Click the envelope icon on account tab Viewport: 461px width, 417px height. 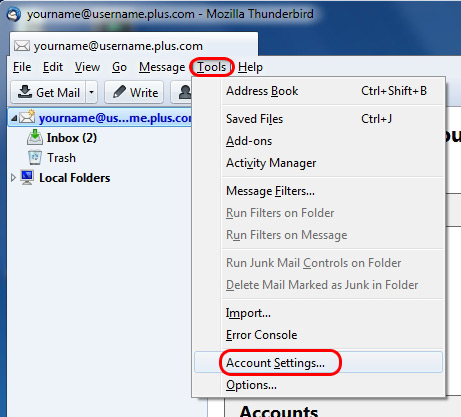[22, 46]
